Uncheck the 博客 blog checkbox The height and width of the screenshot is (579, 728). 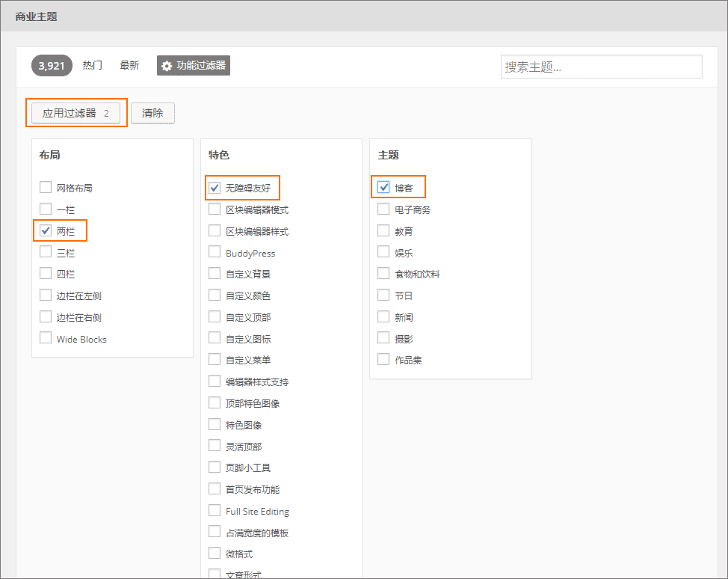click(x=383, y=187)
